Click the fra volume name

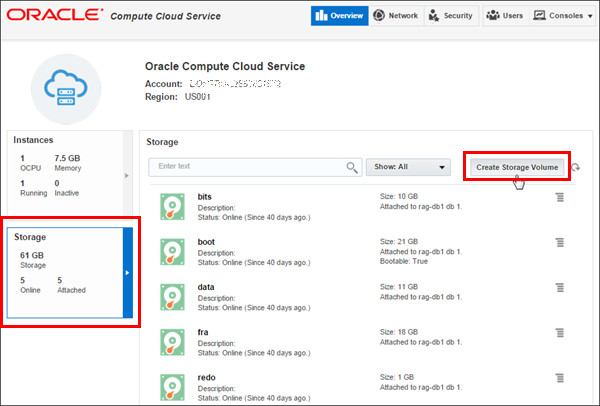(x=203, y=332)
